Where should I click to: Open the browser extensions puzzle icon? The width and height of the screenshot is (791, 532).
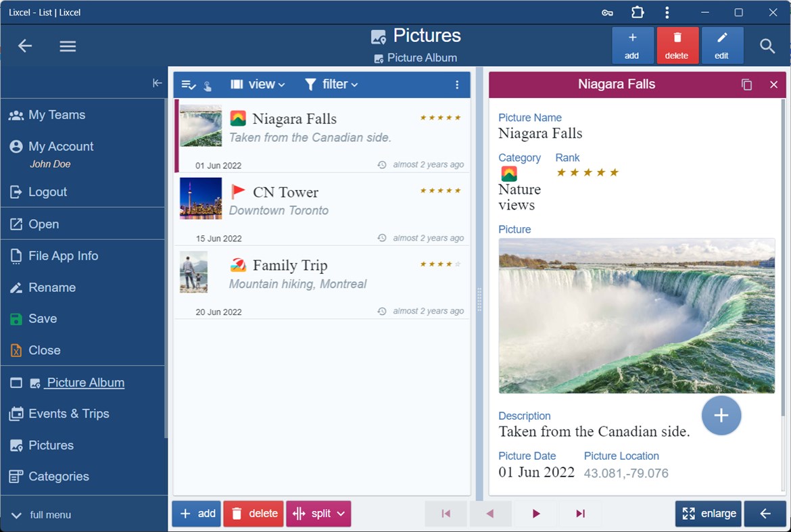(x=636, y=12)
